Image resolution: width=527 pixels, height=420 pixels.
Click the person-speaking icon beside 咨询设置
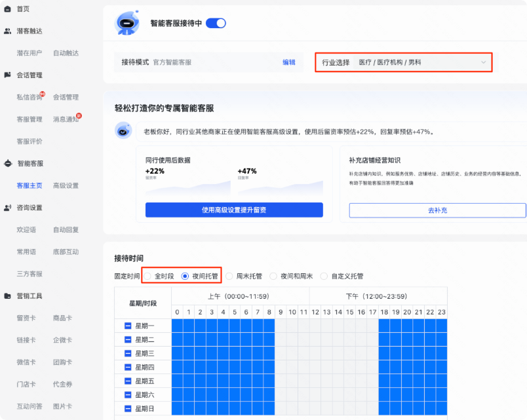[x=7, y=208]
